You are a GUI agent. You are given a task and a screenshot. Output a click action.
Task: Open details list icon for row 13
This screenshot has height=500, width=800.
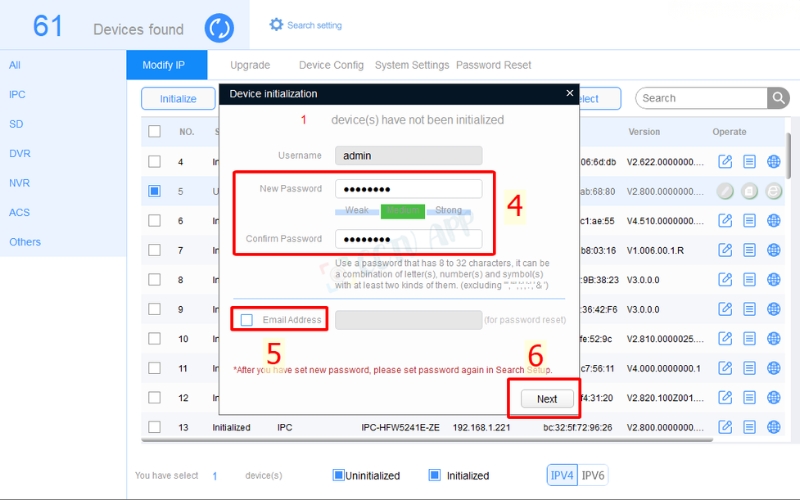tap(749, 427)
